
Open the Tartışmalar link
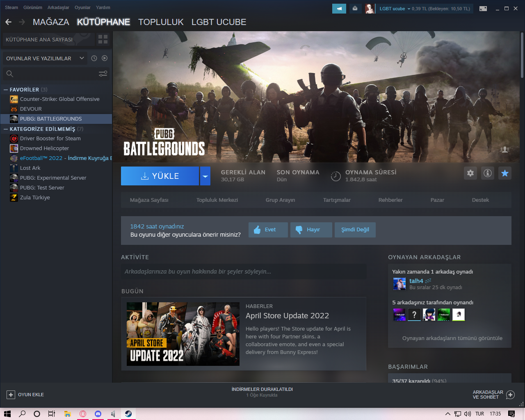click(337, 200)
